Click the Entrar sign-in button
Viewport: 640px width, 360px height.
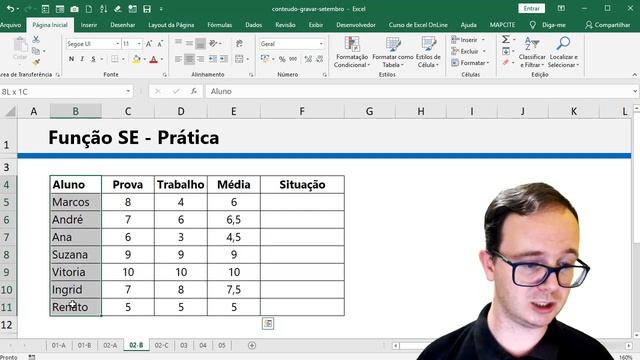[531, 9]
